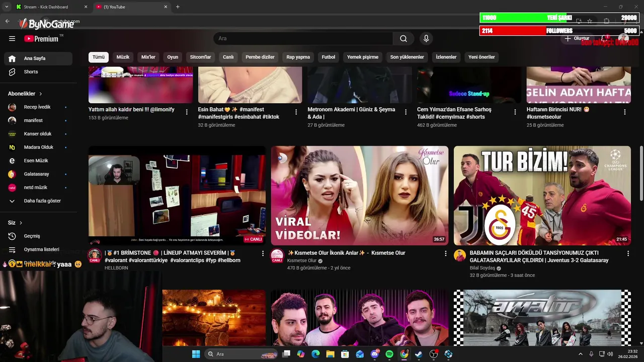
Task: Select the Son yüklenenler chip
Action: (x=407, y=57)
